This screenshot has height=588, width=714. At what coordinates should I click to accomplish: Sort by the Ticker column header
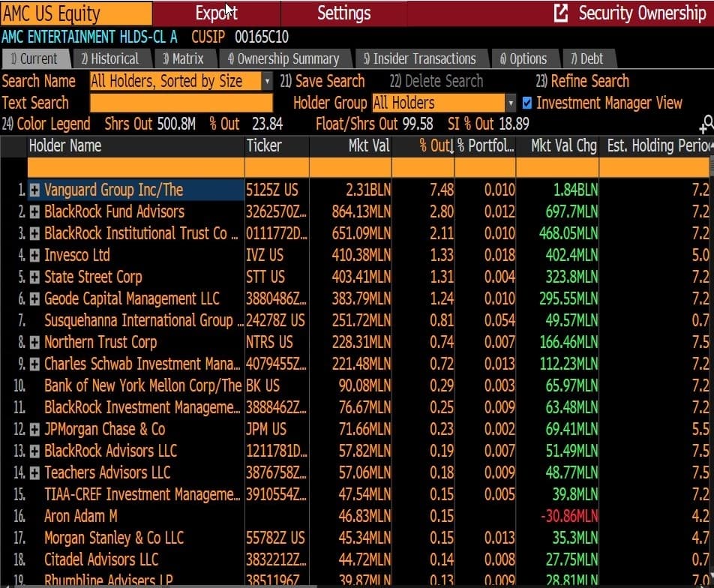(277, 145)
